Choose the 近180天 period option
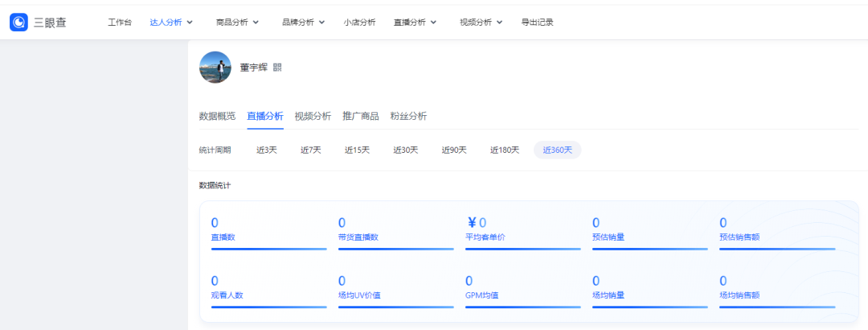868x330 pixels. click(x=505, y=150)
